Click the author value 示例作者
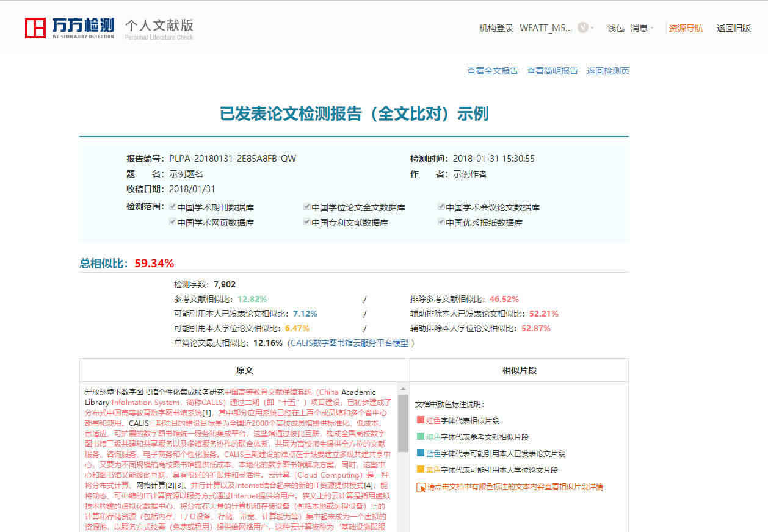768x532 pixels. tap(470, 174)
